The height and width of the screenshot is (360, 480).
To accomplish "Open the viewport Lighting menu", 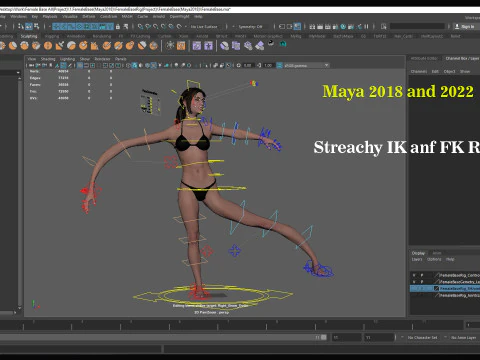I will [x=67, y=59].
